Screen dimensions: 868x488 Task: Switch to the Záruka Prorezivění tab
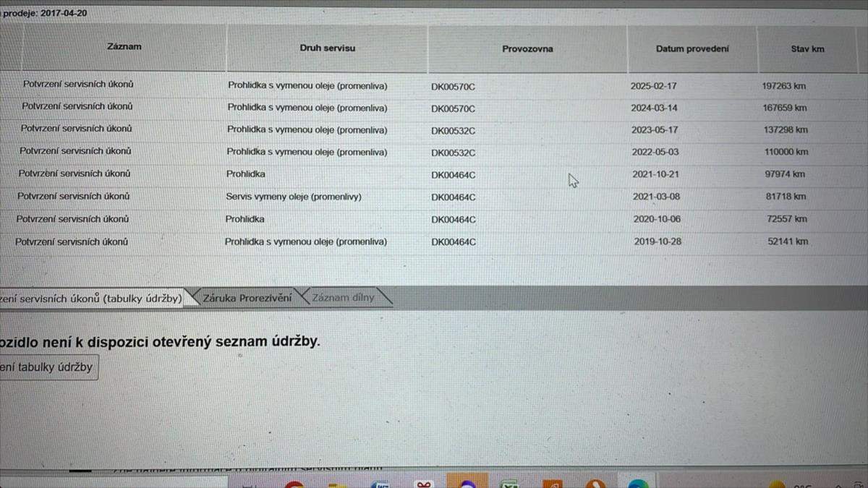tap(247, 298)
